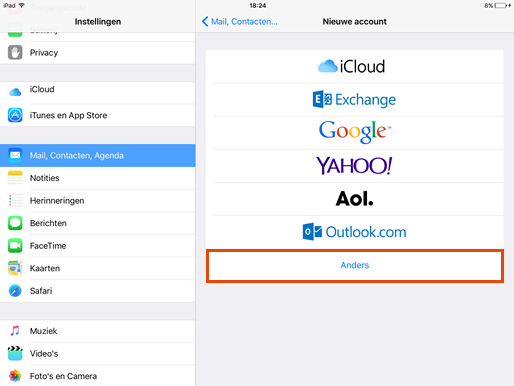Viewport: 514px width, 386px height.
Task: Tap the Wi-Fi status icon
Action: [x=22, y=5]
